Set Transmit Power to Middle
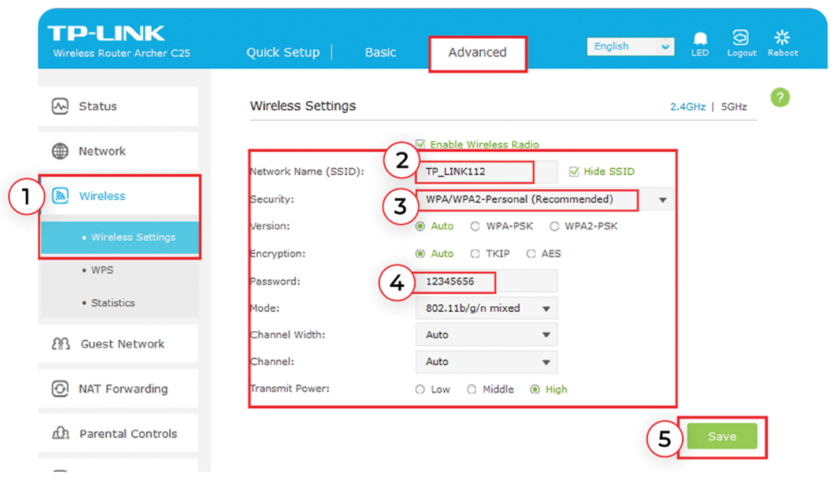This screenshot has width=835, height=504. click(x=471, y=390)
